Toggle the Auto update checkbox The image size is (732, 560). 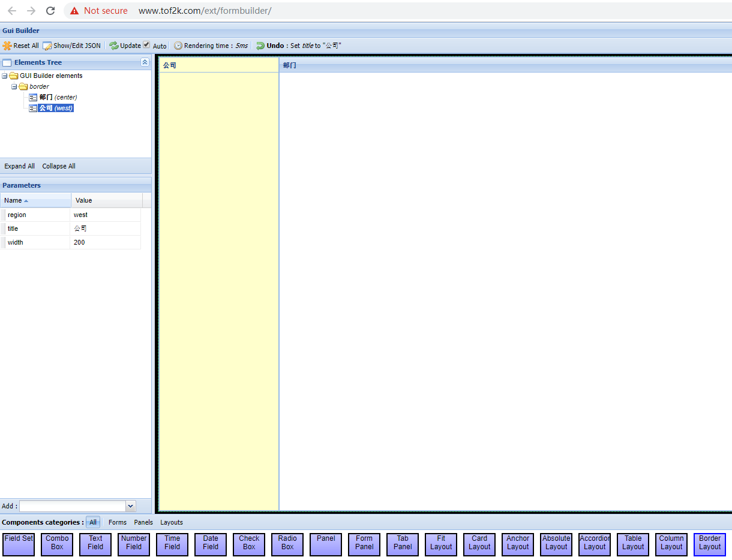[146, 44]
